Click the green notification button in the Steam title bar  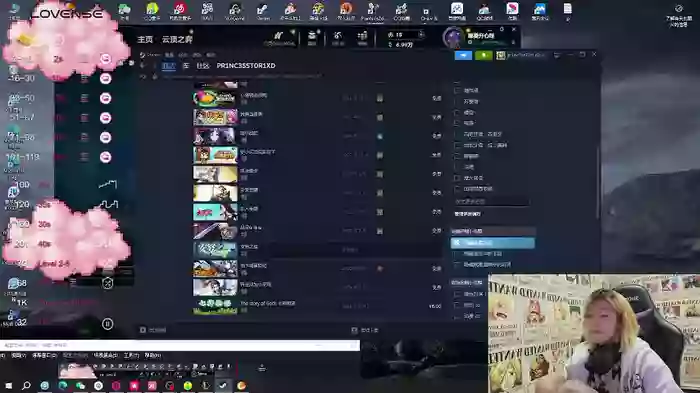(x=483, y=55)
